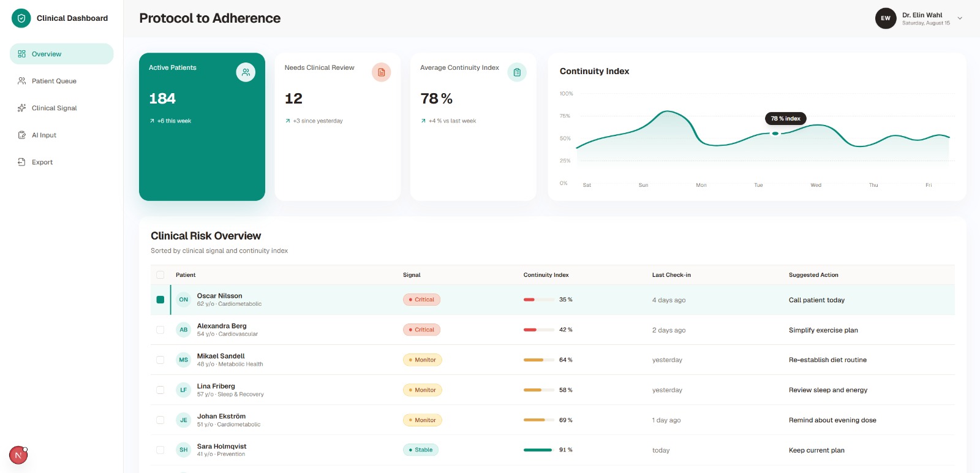Click the Call patient today action
980x473 pixels.
tap(816, 300)
